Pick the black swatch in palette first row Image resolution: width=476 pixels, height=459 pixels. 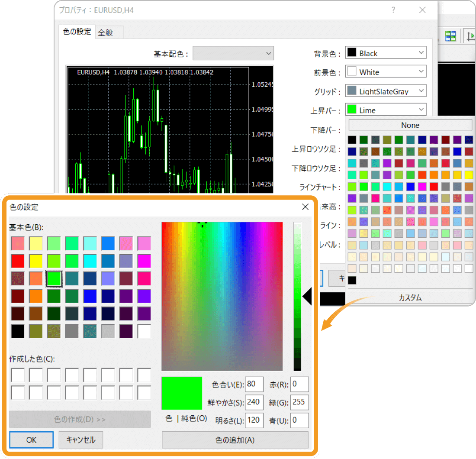tap(352, 140)
